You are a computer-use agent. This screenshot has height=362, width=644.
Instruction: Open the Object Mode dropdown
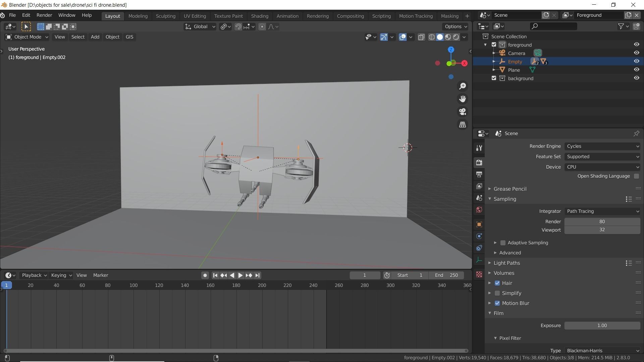pos(27,37)
